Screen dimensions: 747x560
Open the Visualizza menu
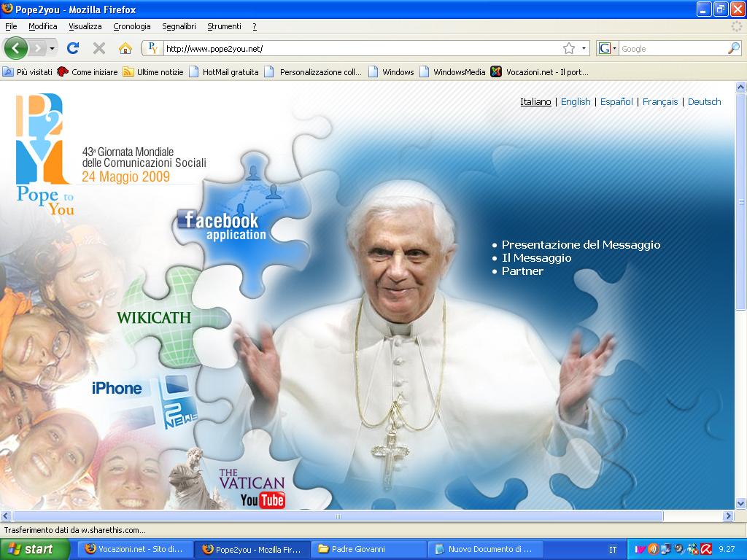coord(85,27)
